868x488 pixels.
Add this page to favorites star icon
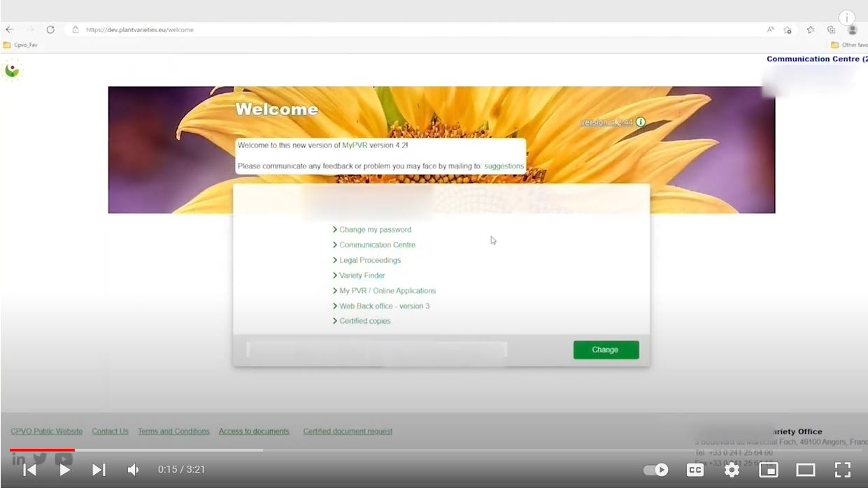pos(788,29)
